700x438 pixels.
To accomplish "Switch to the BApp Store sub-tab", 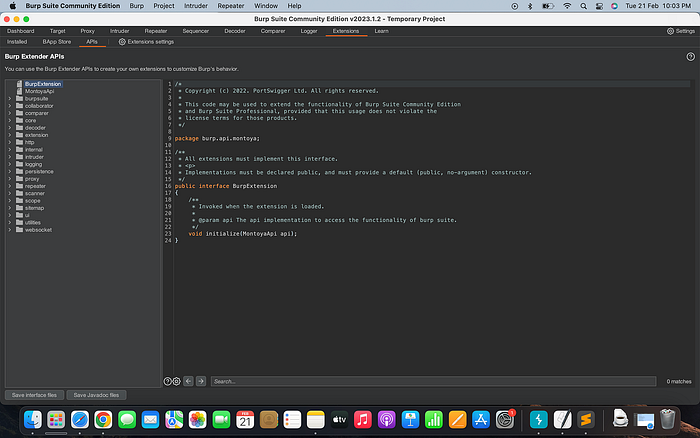I will [x=57, y=42].
